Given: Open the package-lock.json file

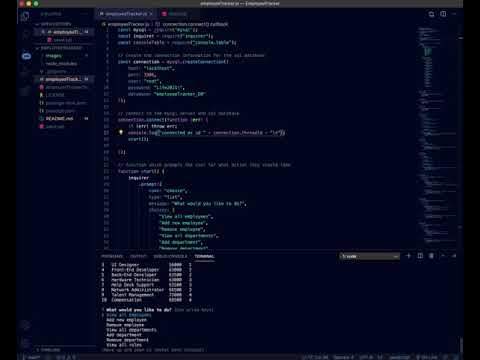Looking at the screenshot, I should (x=66, y=103).
